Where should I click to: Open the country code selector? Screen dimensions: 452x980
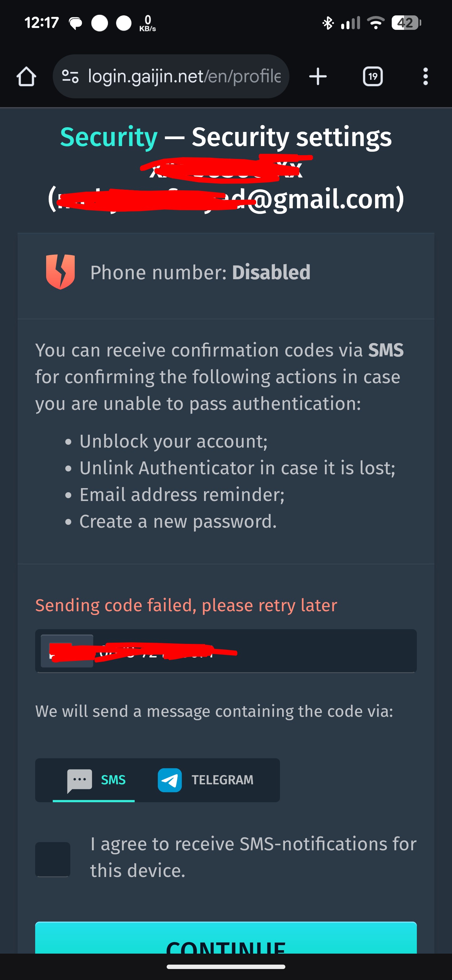coord(67,651)
